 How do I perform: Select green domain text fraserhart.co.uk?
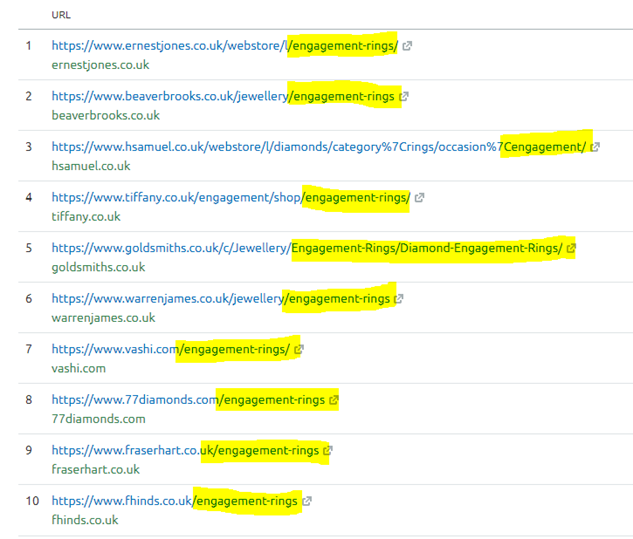coord(96,470)
